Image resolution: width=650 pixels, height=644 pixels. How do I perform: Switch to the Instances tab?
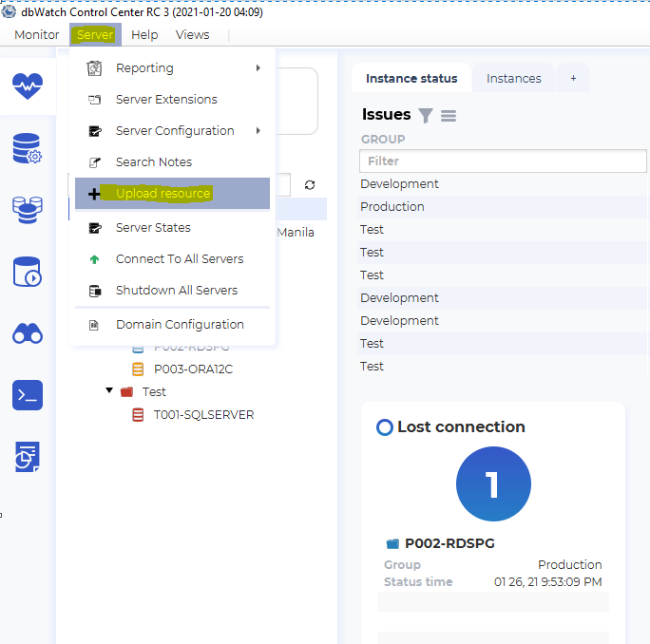[x=513, y=79]
